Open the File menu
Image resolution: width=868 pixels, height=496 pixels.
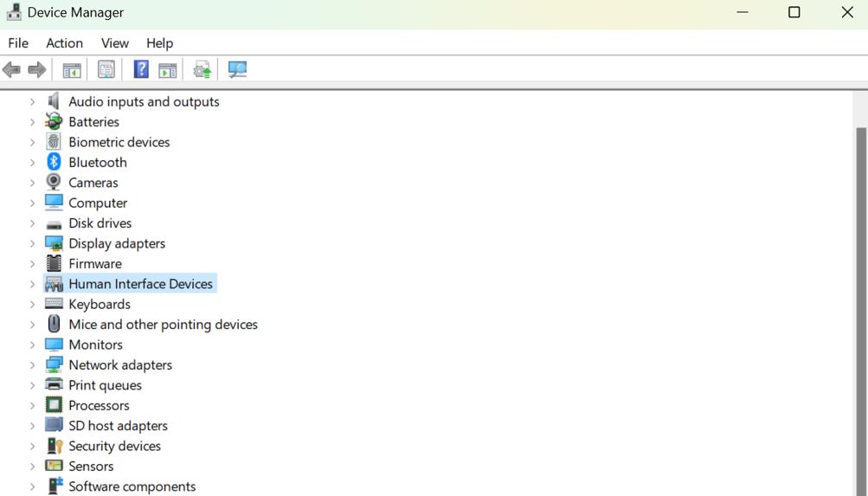pos(18,43)
